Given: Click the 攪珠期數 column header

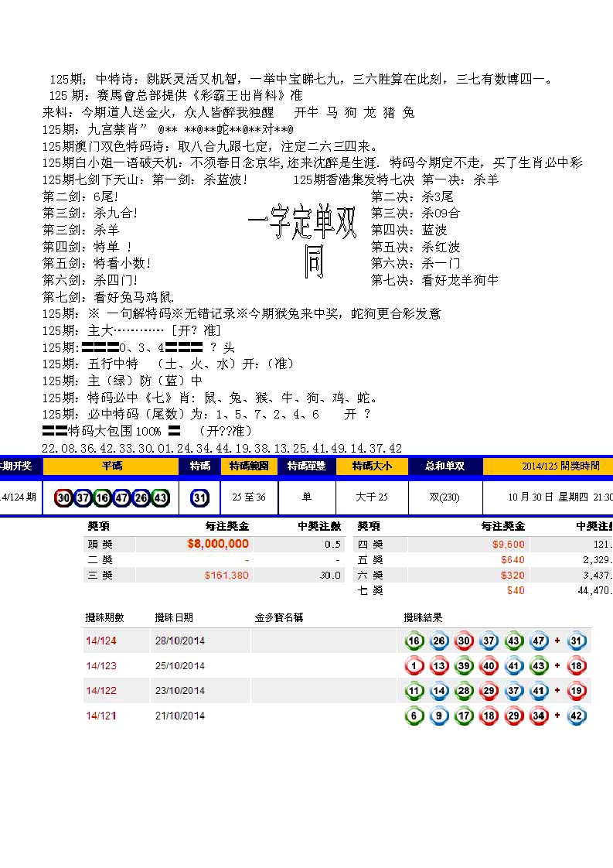Looking at the screenshot, I should point(104,617).
